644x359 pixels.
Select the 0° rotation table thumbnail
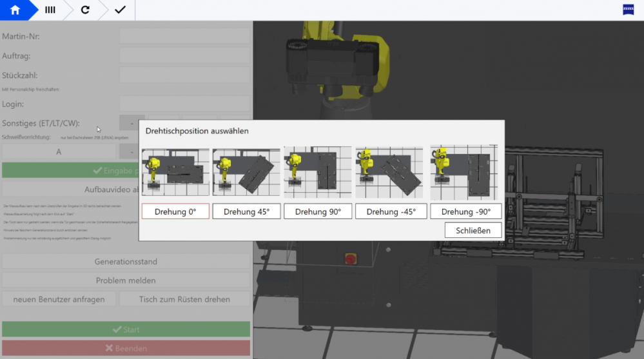pyautogui.click(x=175, y=172)
